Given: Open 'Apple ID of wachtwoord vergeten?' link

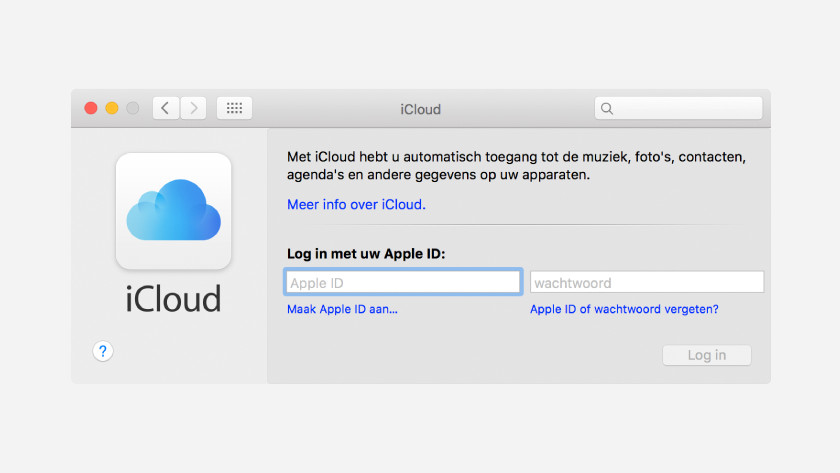Looking at the screenshot, I should point(624,309).
